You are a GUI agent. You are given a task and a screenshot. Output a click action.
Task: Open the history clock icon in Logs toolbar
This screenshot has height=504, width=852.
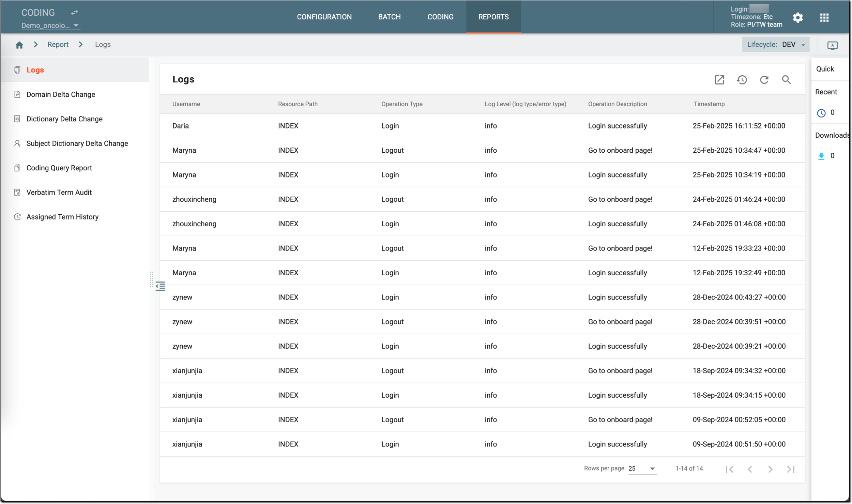[742, 80]
